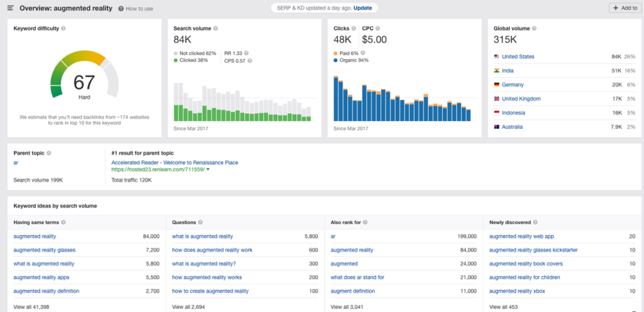Click the Organic 94% blue legend dot

[336, 60]
